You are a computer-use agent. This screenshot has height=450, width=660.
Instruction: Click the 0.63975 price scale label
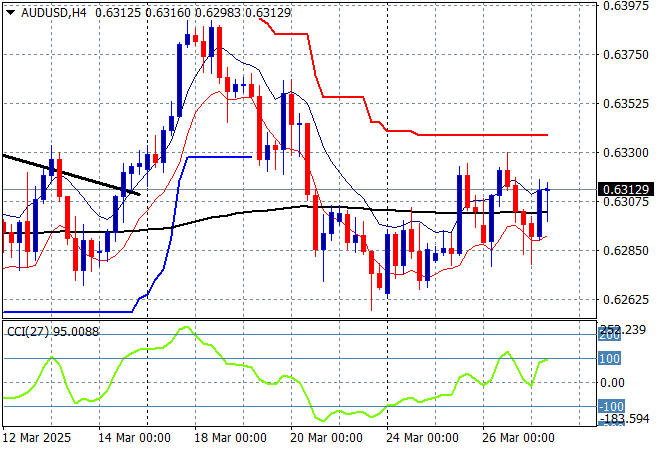pyautogui.click(x=626, y=5)
